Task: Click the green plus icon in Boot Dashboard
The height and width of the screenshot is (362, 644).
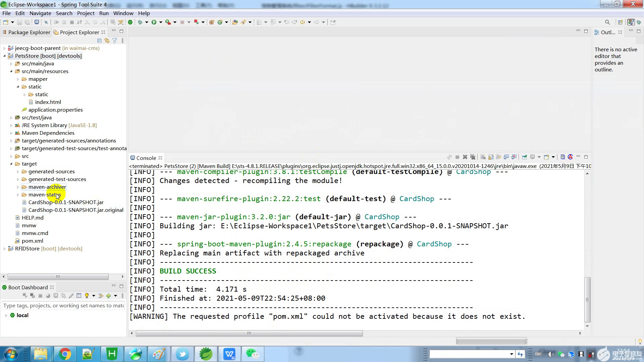Action: tap(108, 296)
